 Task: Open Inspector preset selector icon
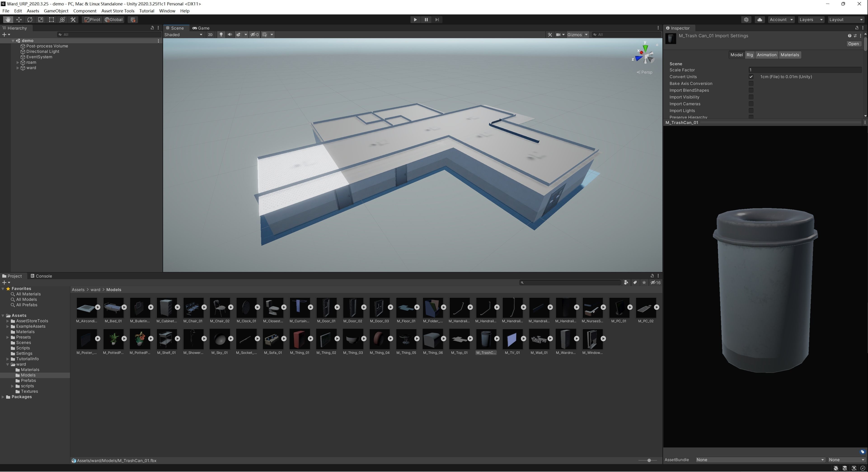tap(855, 36)
